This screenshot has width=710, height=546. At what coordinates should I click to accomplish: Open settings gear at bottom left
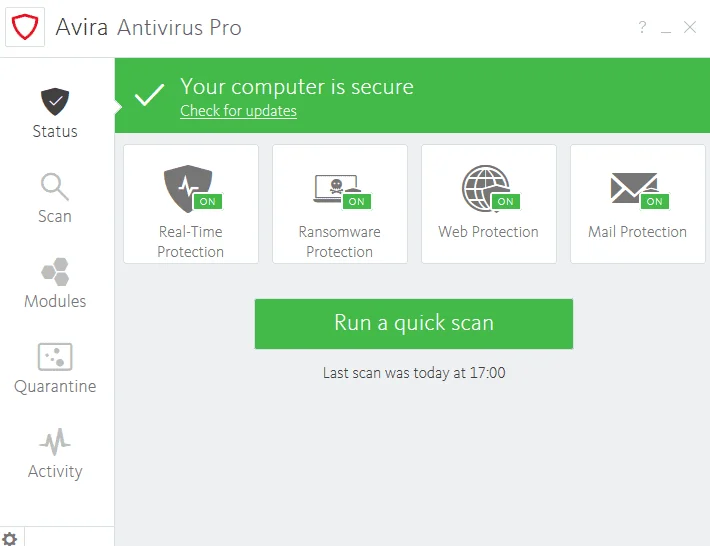[10, 539]
